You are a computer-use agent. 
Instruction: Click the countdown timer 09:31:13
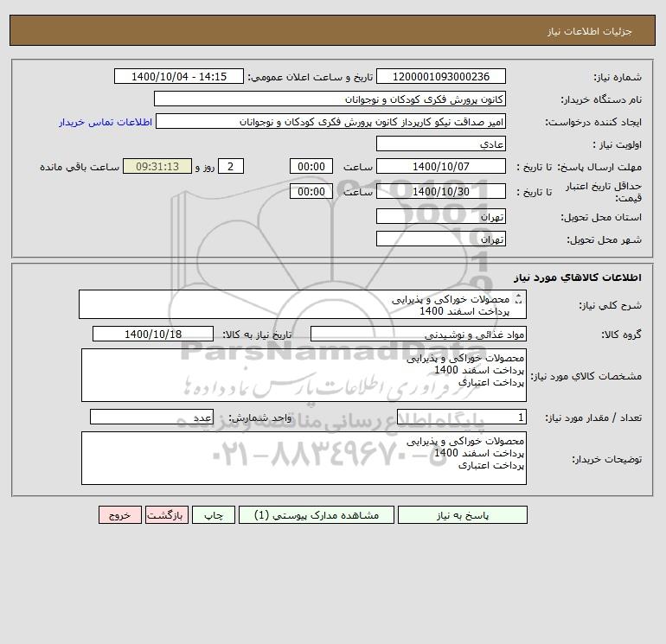click(x=157, y=167)
